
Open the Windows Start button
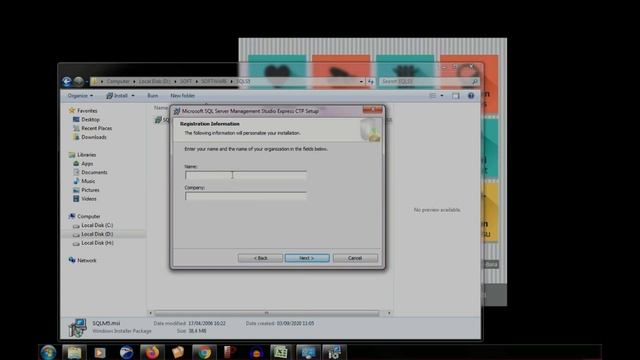[48, 352]
